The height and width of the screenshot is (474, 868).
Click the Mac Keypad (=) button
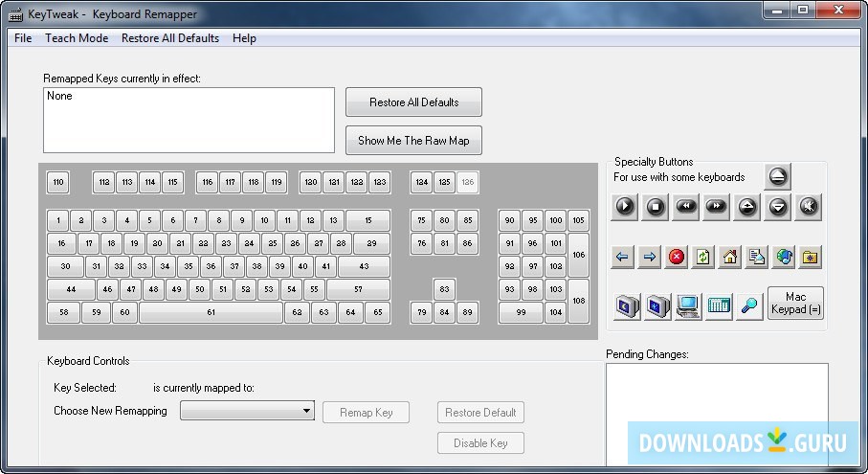(795, 303)
